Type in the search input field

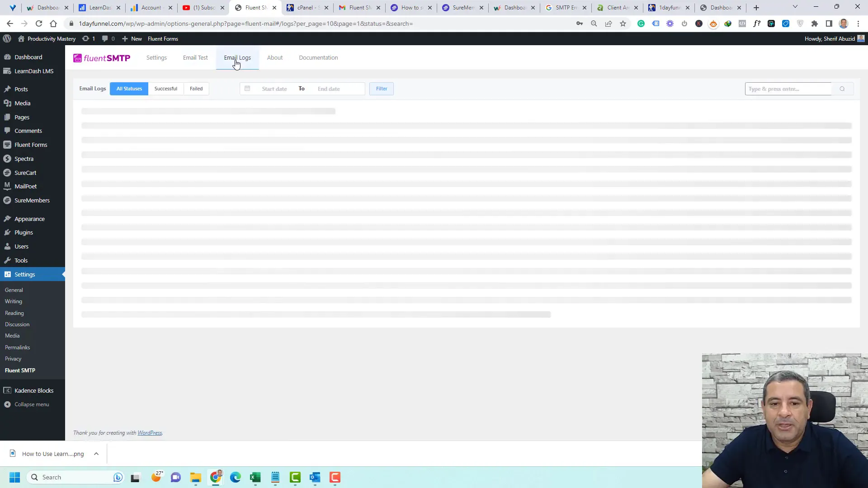tap(790, 88)
